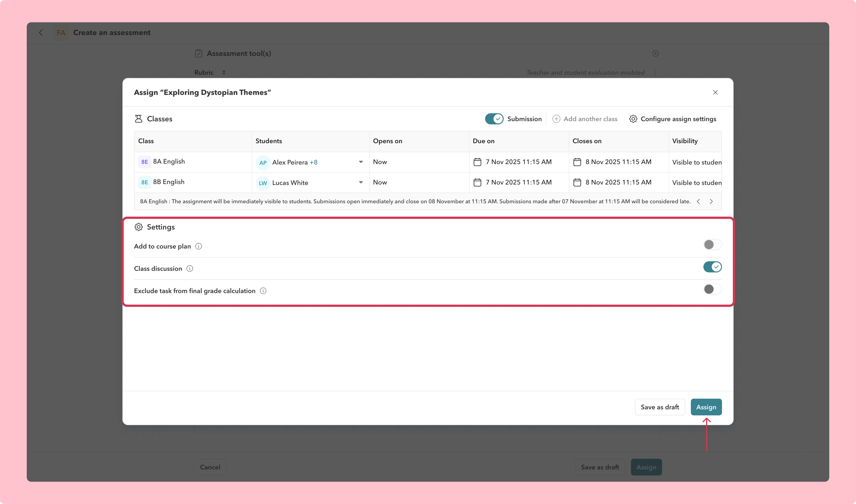Click Assign in the dialog
The width and height of the screenshot is (856, 504).
coord(706,407)
